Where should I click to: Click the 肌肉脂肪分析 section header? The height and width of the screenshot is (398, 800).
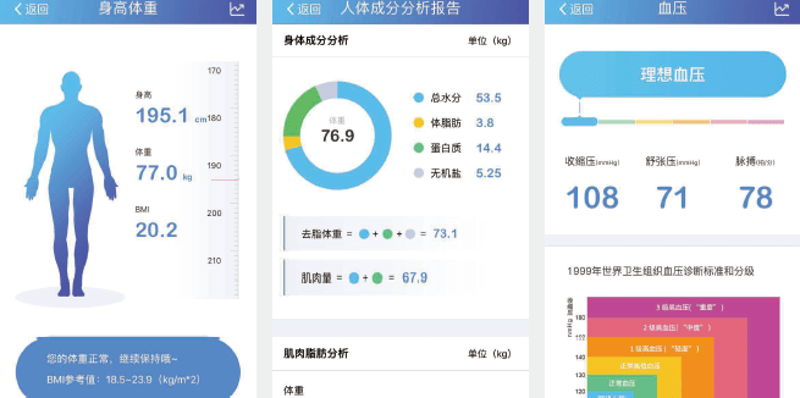tap(316, 354)
